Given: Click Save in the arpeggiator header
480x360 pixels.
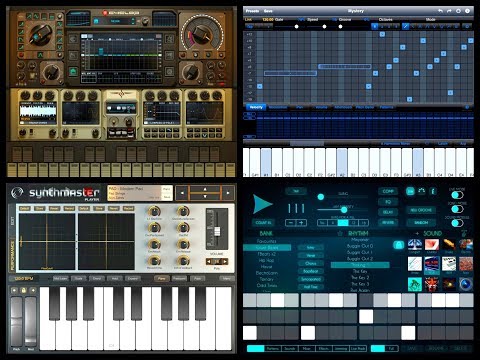Looking at the screenshot, I should (x=268, y=11).
